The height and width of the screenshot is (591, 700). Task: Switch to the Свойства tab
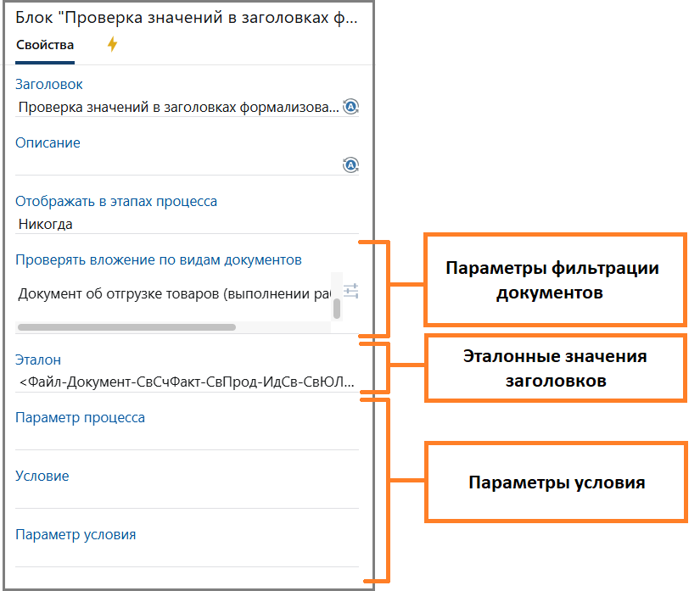point(45,46)
